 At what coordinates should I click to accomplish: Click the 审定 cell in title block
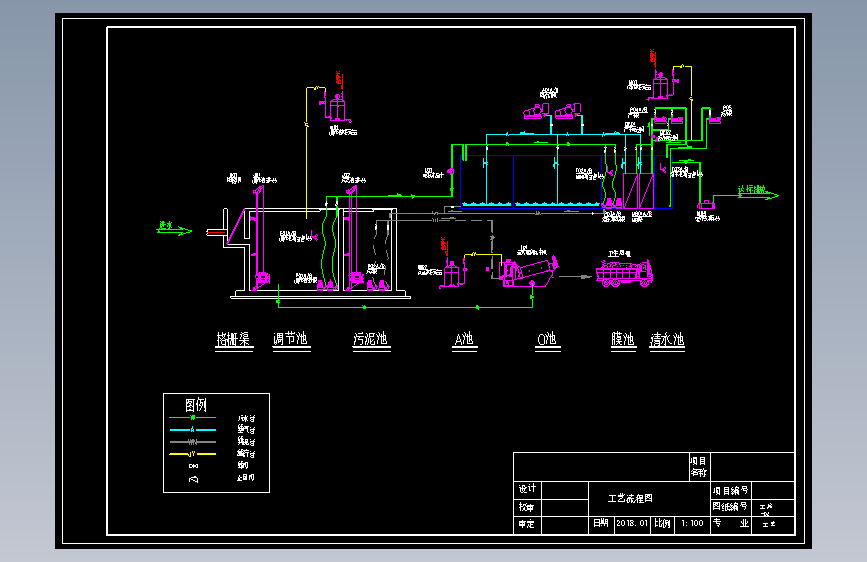click(x=527, y=524)
